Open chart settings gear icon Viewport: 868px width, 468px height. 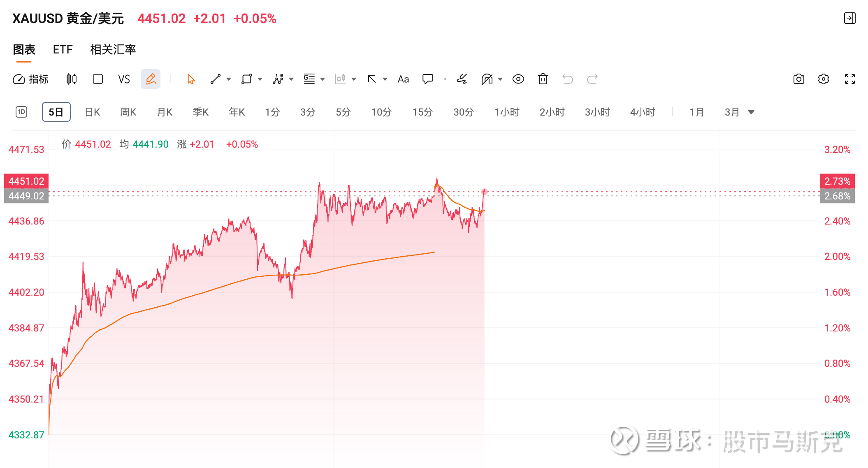[823, 79]
